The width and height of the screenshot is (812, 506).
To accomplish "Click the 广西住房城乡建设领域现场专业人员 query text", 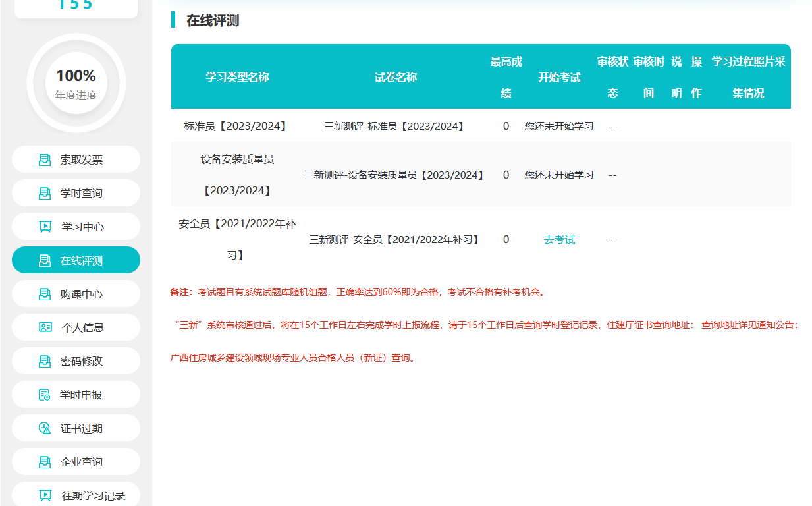I will (293, 358).
